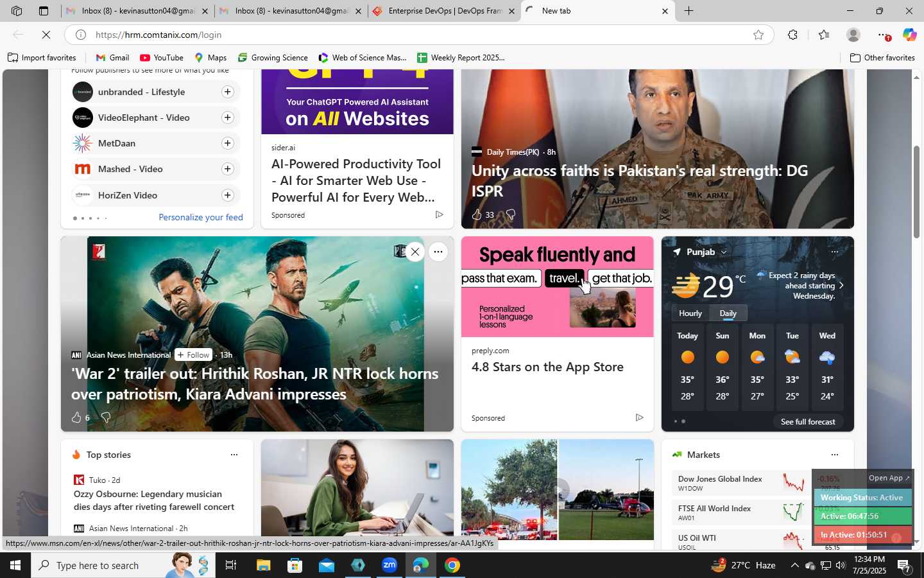Open a new tab with plus button

coord(689,11)
